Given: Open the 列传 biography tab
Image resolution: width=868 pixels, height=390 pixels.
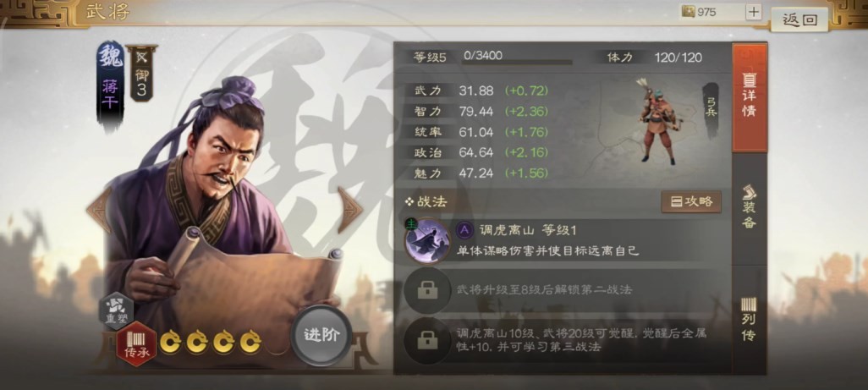Looking at the screenshot, I should click(x=749, y=320).
